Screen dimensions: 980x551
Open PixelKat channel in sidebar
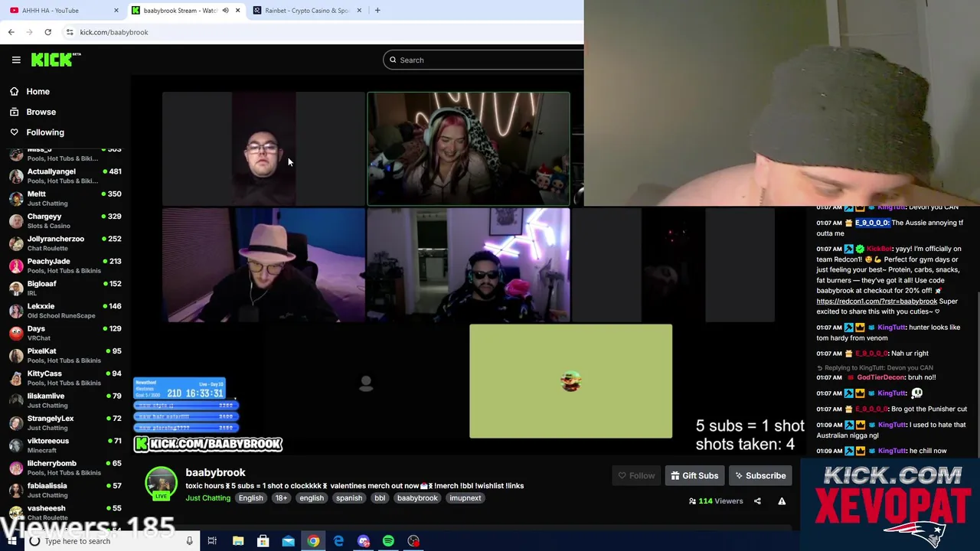65,355
